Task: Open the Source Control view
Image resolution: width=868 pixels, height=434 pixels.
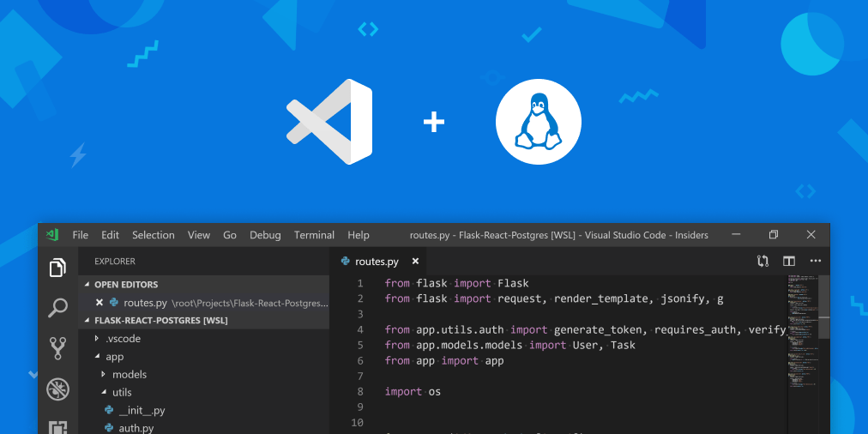Action: tap(57, 348)
